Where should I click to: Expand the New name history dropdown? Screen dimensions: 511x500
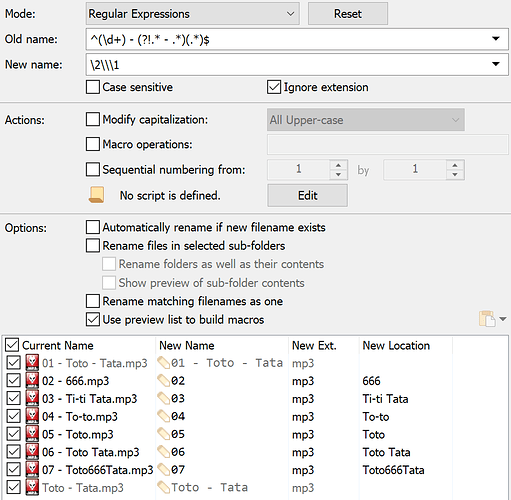click(496, 64)
